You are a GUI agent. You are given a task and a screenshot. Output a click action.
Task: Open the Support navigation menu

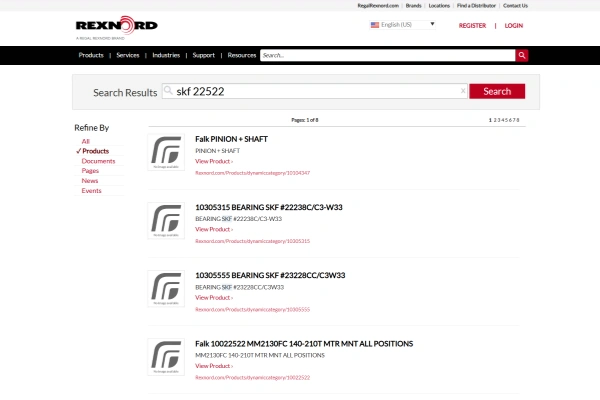pos(204,55)
